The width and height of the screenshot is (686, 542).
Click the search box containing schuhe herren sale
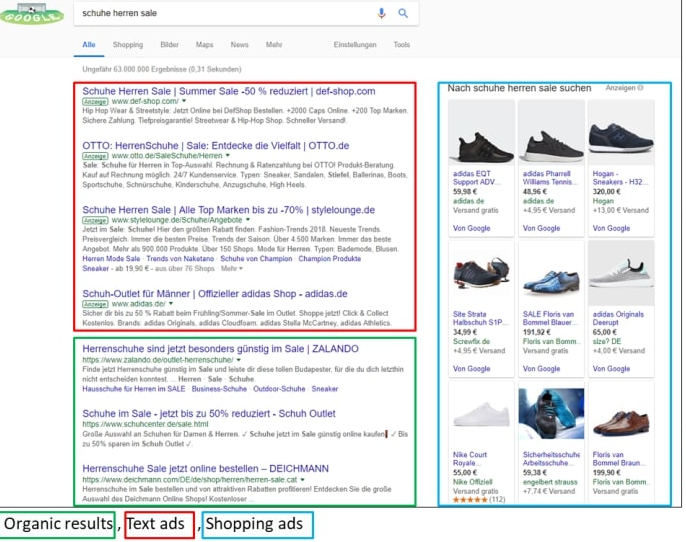pos(220,14)
